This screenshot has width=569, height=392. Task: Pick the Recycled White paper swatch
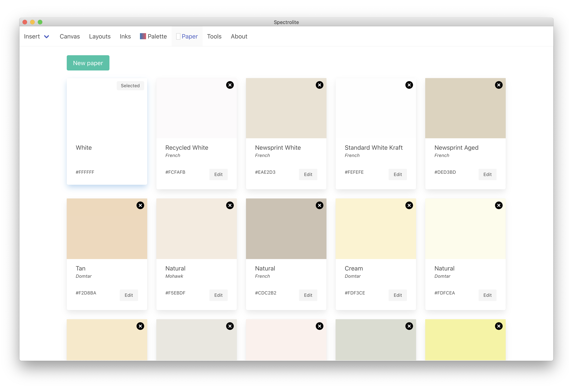pos(196,108)
